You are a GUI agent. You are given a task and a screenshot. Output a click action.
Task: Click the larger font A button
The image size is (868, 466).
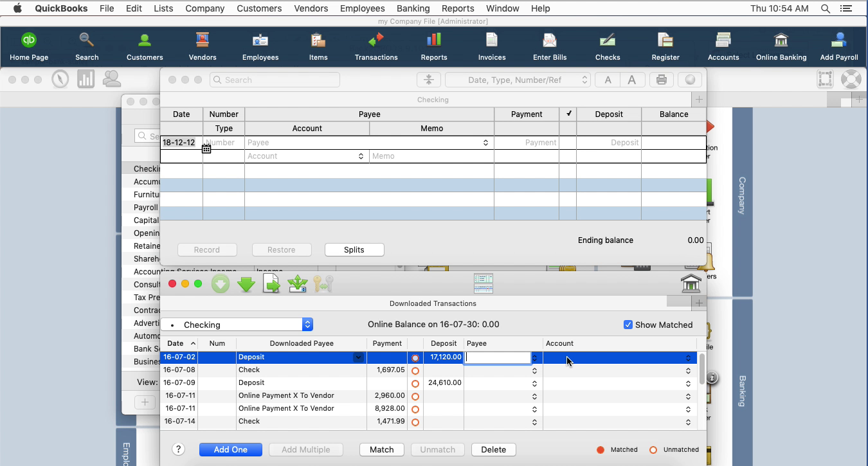tap(632, 80)
